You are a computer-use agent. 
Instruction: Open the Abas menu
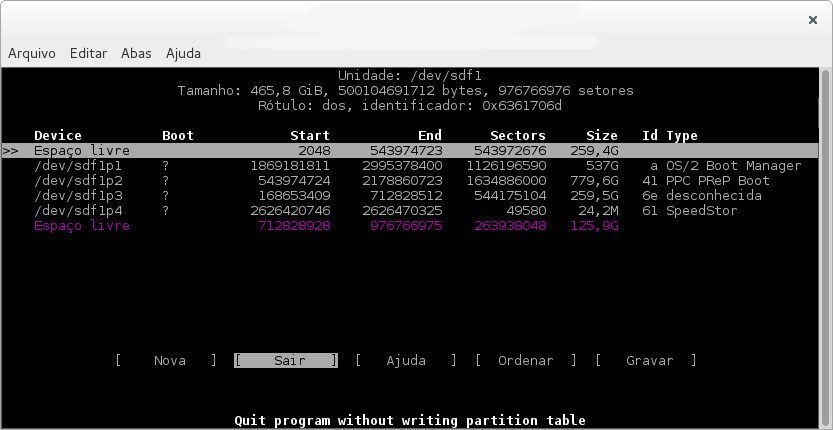point(136,54)
